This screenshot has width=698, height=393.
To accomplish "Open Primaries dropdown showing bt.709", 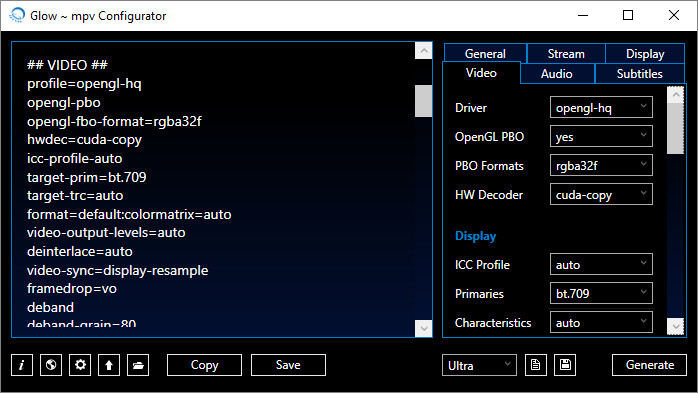I will click(x=601, y=293).
